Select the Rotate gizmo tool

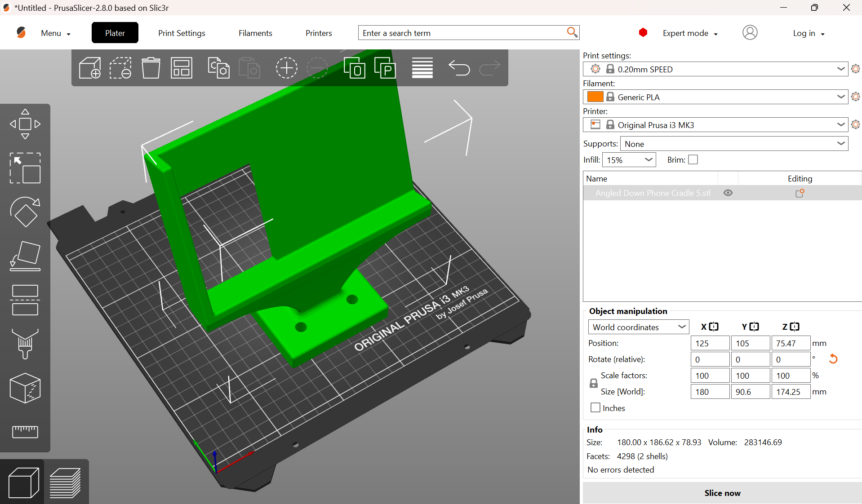click(25, 212)
